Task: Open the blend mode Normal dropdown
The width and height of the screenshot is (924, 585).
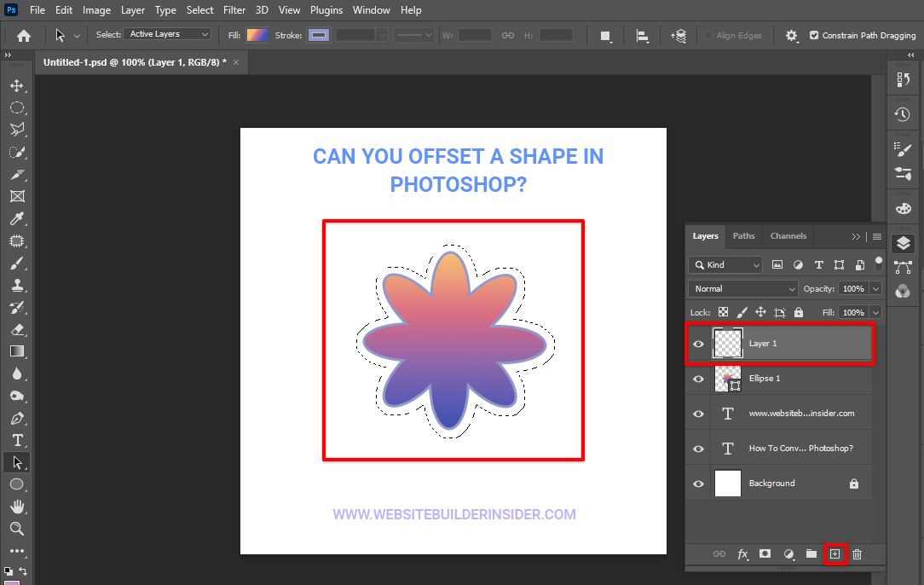Action: [x=743, y=289]
